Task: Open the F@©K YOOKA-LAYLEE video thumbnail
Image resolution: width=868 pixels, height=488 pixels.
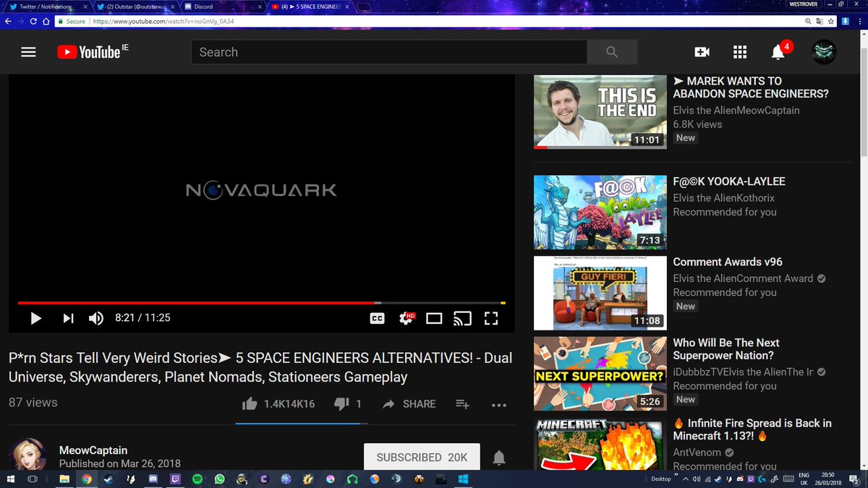Action: (600, 213)
